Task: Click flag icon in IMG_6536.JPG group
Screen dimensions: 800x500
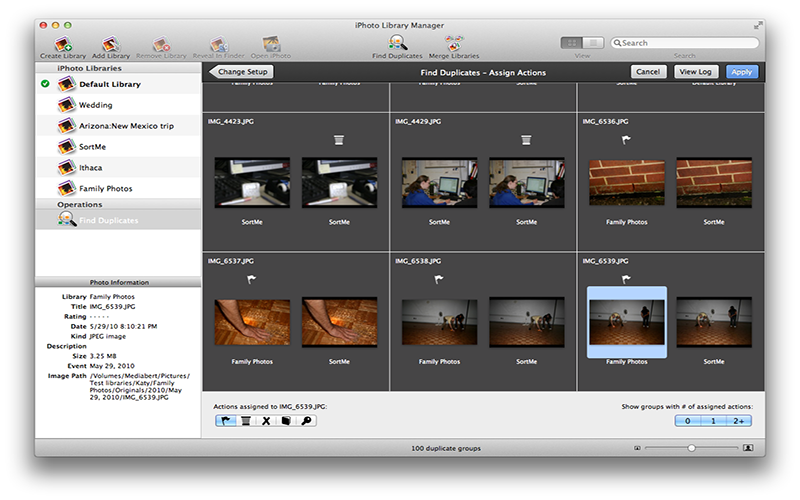Action: [626, 140]
